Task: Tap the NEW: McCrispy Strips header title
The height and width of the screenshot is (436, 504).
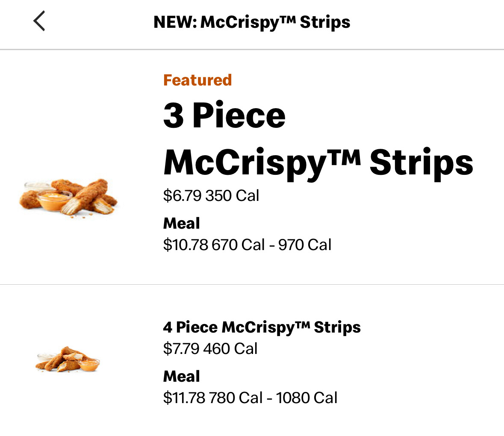Action: tap(252, 22)
